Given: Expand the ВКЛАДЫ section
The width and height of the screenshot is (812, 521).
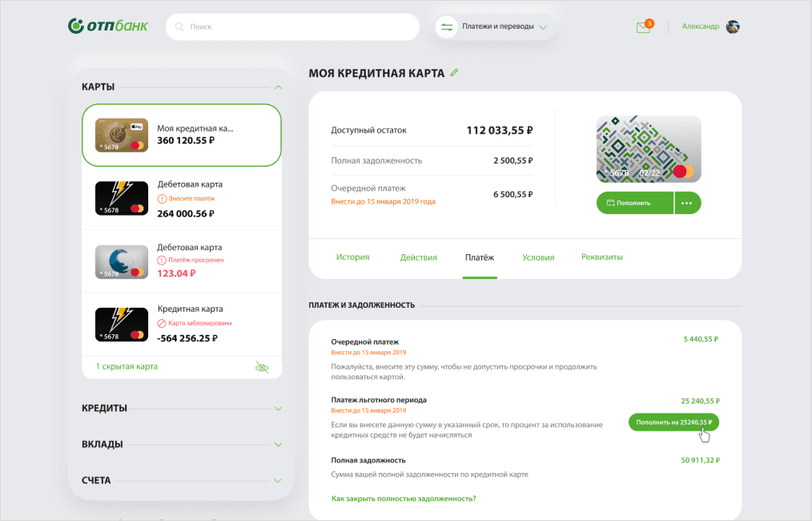Looking at the screenshot, I should pos(278,444).
